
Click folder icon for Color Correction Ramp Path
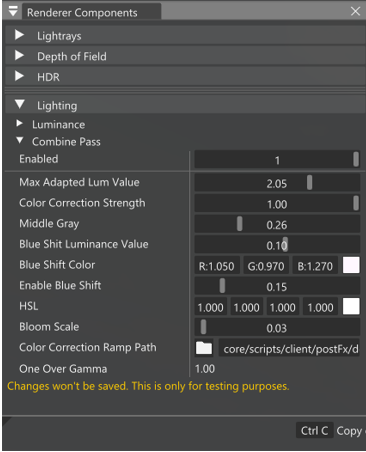[204, 348]
